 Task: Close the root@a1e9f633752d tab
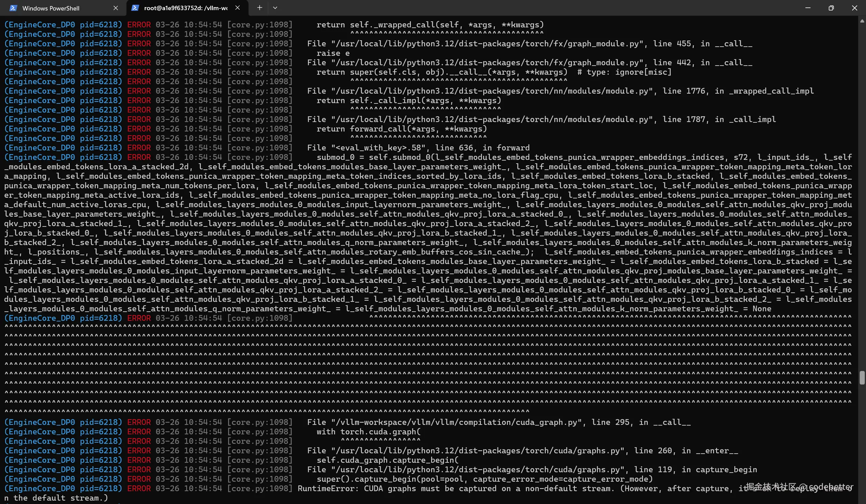click(x=238, y=8)
